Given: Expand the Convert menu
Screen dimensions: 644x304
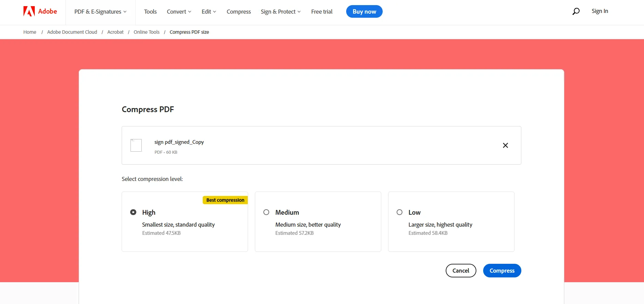Looking at the screenshot, I should pos(179,12).
